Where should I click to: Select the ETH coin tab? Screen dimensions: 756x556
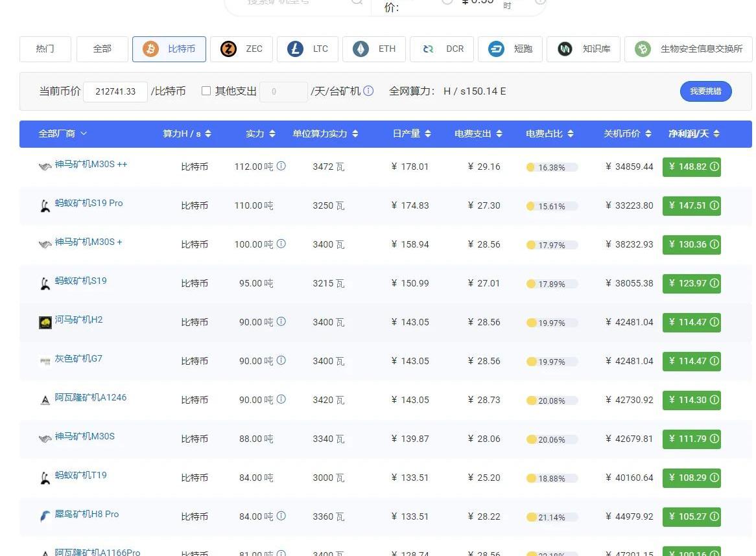point(374,49)
